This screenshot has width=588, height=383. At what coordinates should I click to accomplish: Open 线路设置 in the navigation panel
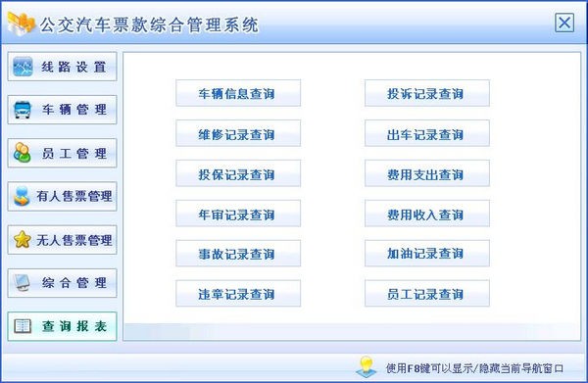(63, 67)
